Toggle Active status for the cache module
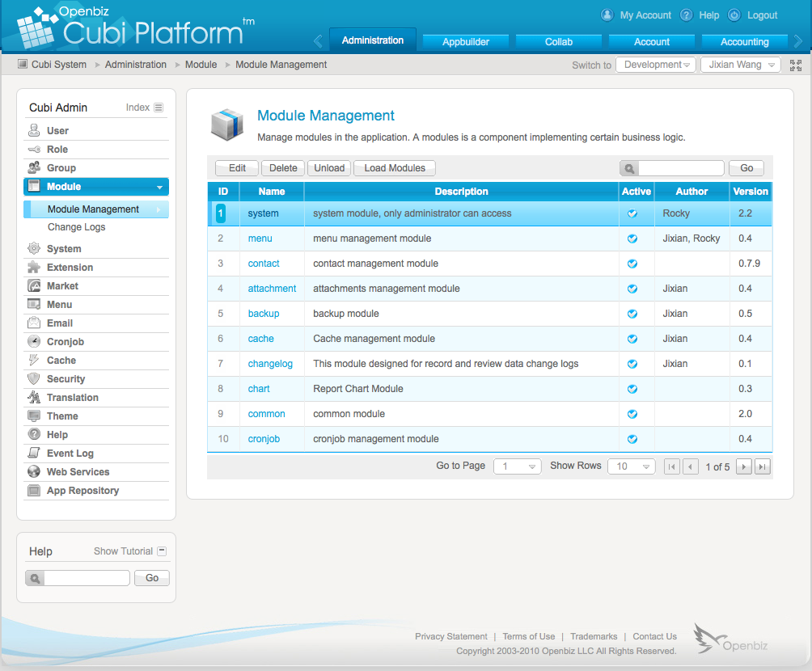 632,338
